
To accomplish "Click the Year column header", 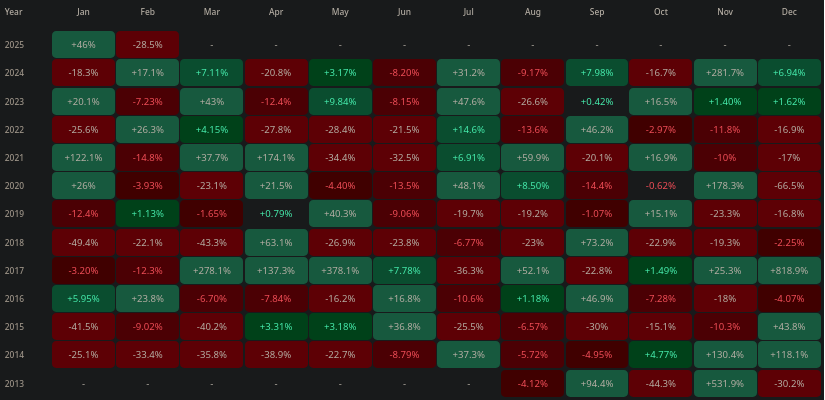I will pyautogui.click(x=13, y=12).
